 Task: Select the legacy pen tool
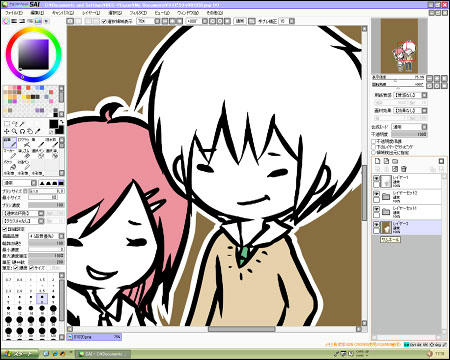tap(24, 165)
